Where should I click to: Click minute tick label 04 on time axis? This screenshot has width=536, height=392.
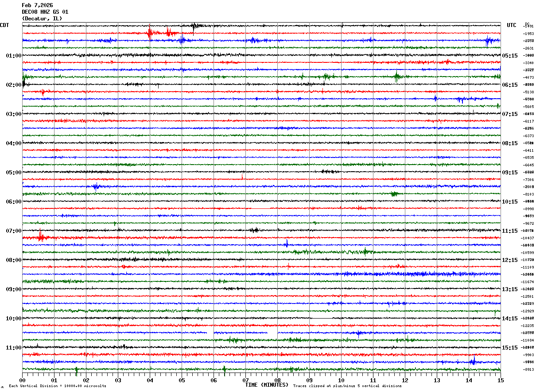(x=150, y=380)
